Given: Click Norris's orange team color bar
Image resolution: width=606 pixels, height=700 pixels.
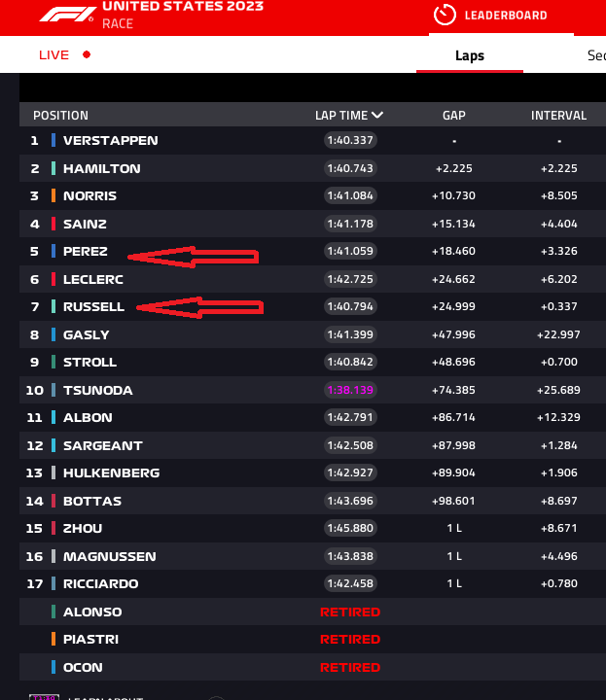Looking at the screenshot, I should (x=53, y=195).
